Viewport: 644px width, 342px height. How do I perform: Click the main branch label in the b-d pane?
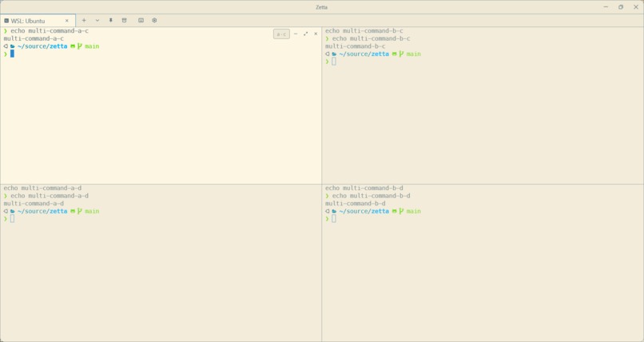point(414,212)
